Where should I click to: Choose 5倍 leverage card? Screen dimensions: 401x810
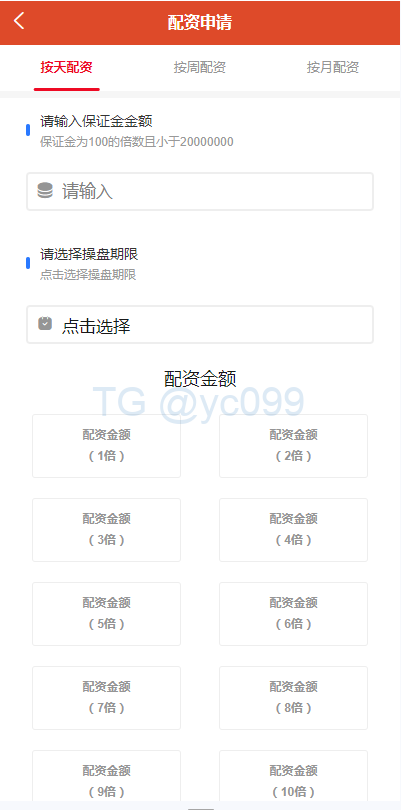[x=106, y=614]
